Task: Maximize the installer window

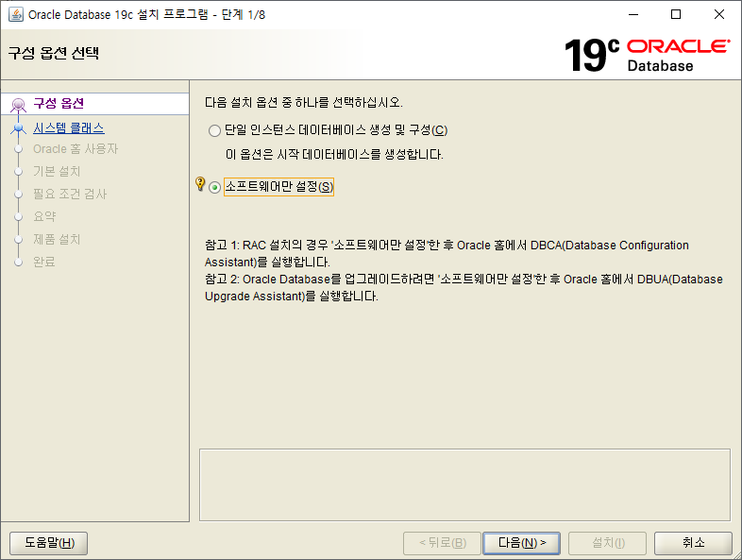Action: [676, 14]
